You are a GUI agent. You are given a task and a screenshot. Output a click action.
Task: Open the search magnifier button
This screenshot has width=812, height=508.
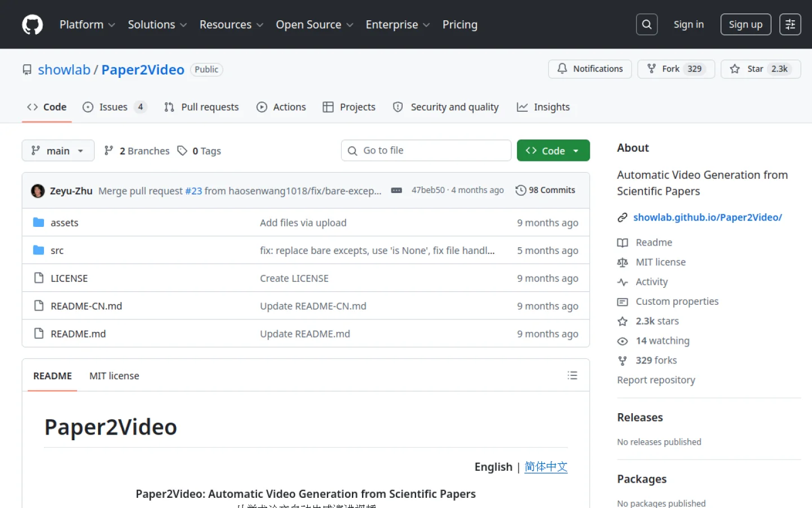(647, 24)
